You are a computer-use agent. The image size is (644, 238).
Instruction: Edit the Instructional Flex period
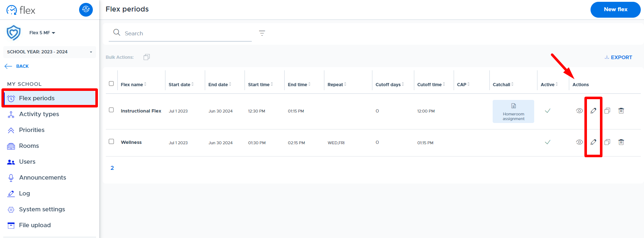pyautogui.click(x=593, y=111)
